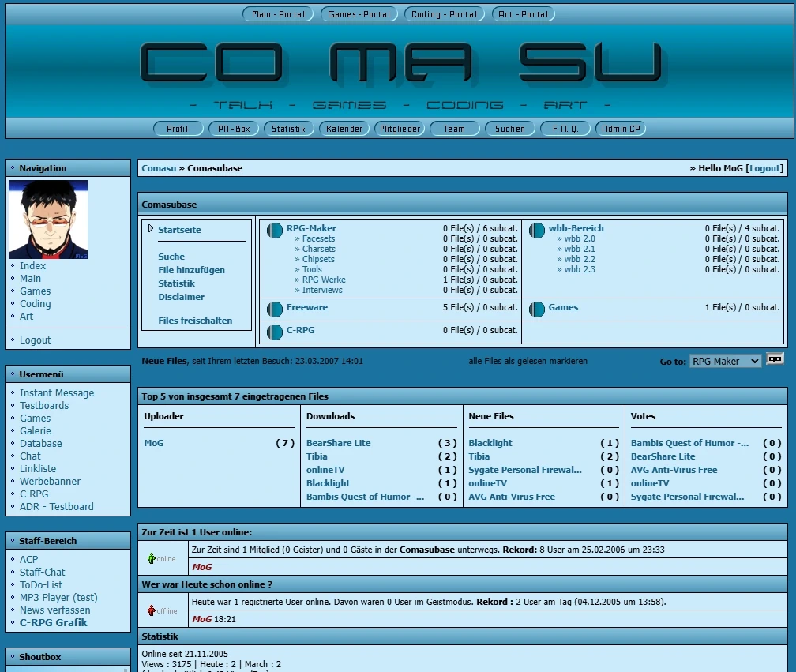Open the Profil menu button
Screen dimensions: 796x672
click(178, 129)
